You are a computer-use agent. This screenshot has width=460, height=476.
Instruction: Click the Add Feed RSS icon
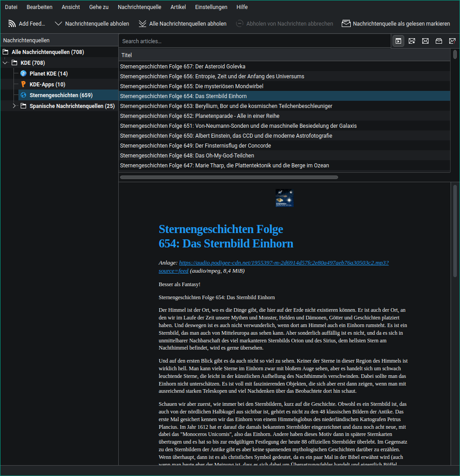[x=12, y=24]
